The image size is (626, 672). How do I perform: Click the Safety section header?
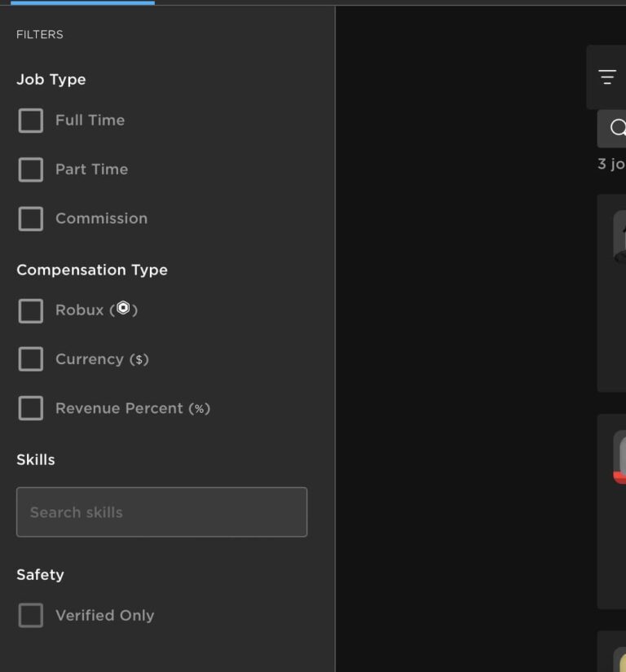click(x=40, y=574)
